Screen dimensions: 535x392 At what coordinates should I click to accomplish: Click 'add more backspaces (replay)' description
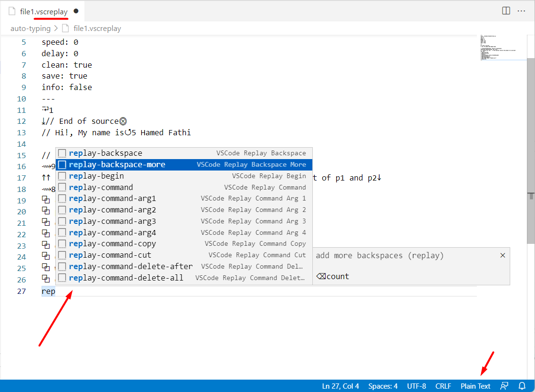pos(380,255)
